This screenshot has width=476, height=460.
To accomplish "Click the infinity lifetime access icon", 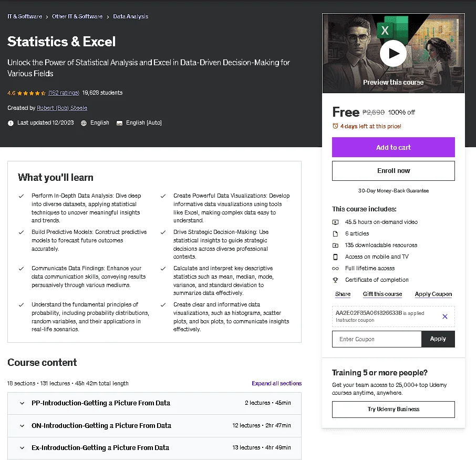I will [335, 268].
